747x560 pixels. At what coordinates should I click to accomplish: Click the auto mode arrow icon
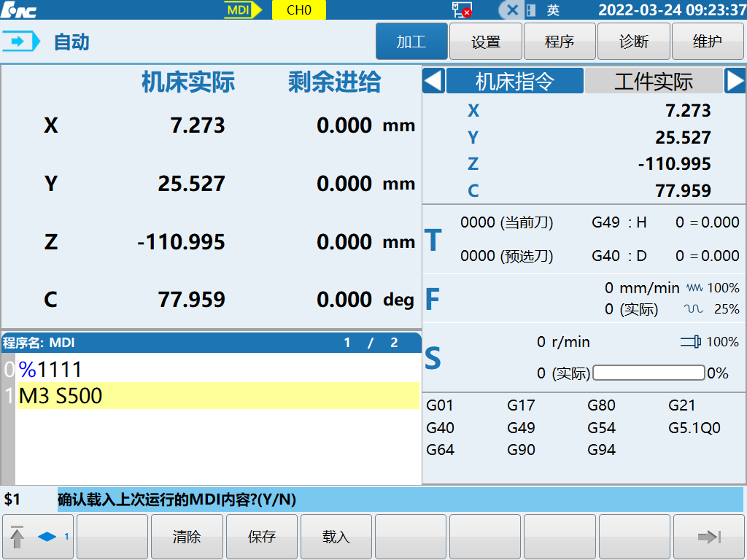22,42
